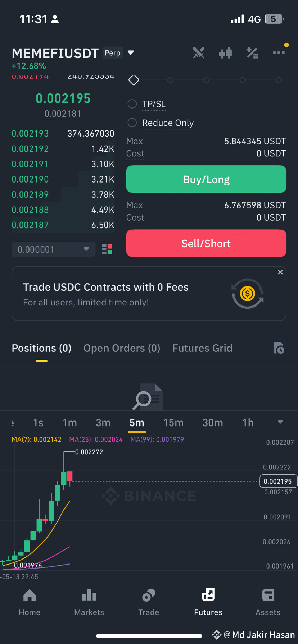Select the 0.002190 bid price row

coord(63,179)
